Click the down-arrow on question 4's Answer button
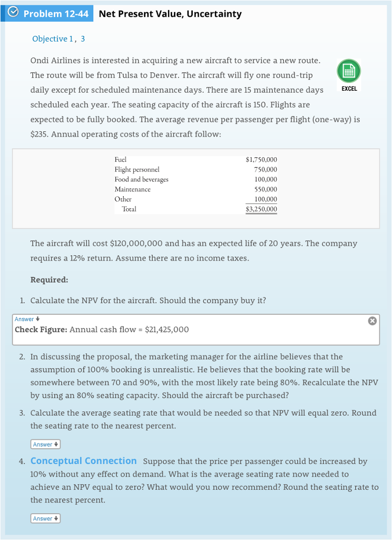 (55, 518)
